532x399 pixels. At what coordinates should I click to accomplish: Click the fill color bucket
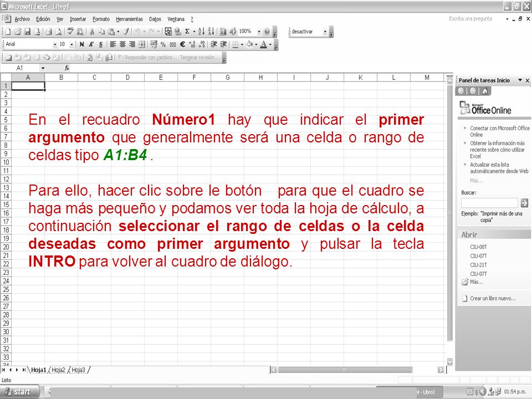[x=250, y=44]
